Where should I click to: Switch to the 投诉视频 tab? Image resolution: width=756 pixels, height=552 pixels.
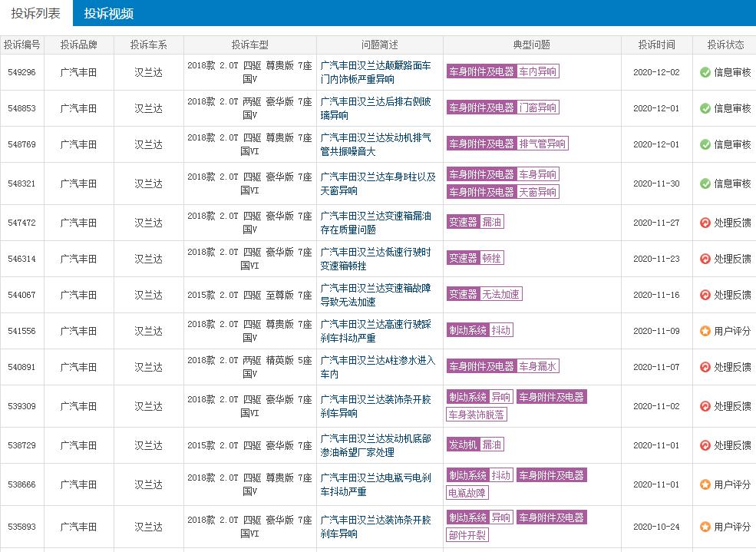click(108, 13)
